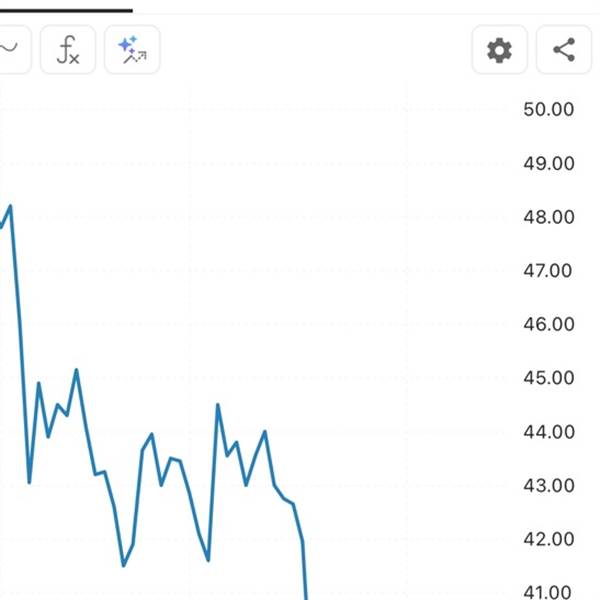
Task: Open chart settings with the gear icon
Action: click(x=499, y=50)
